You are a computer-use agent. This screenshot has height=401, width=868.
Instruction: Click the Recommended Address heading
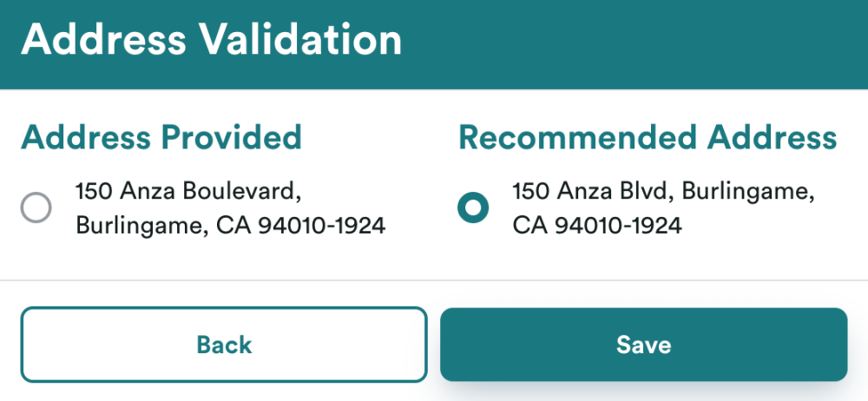(x=648, y=137)
